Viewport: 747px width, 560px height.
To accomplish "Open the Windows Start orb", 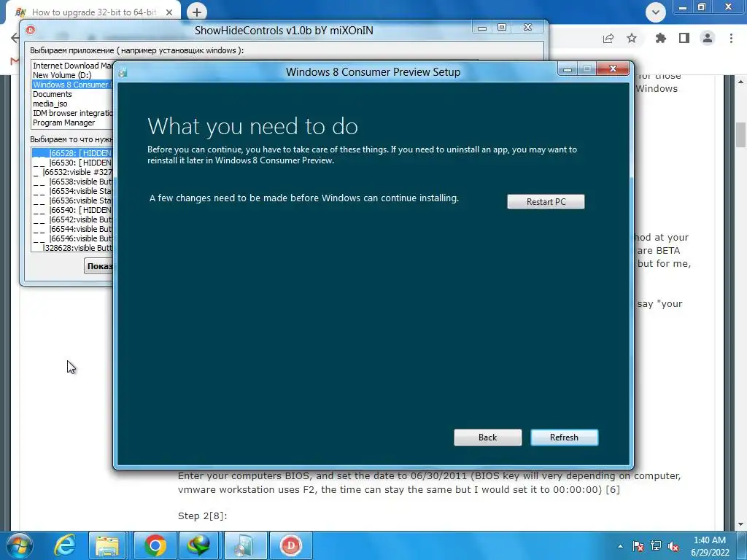I will tap(19, 545).
